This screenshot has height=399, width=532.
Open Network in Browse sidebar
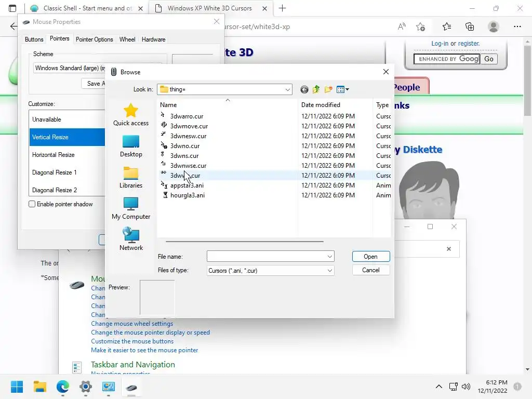tap(131, 239)
